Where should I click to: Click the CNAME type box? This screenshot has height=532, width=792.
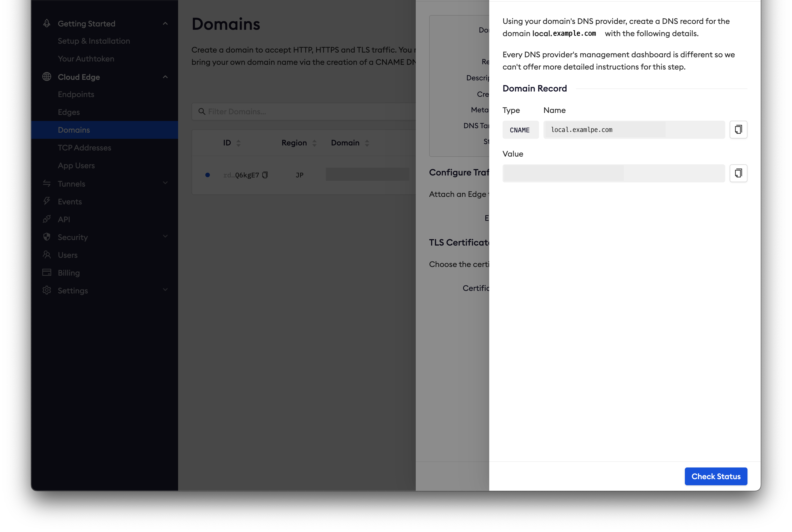520,130
